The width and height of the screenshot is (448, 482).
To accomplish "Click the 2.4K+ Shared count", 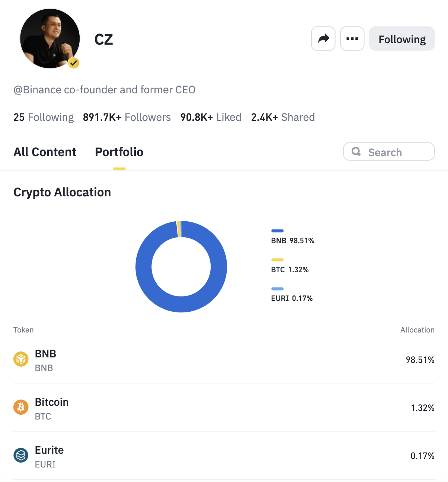I will [x=283, y=118].
